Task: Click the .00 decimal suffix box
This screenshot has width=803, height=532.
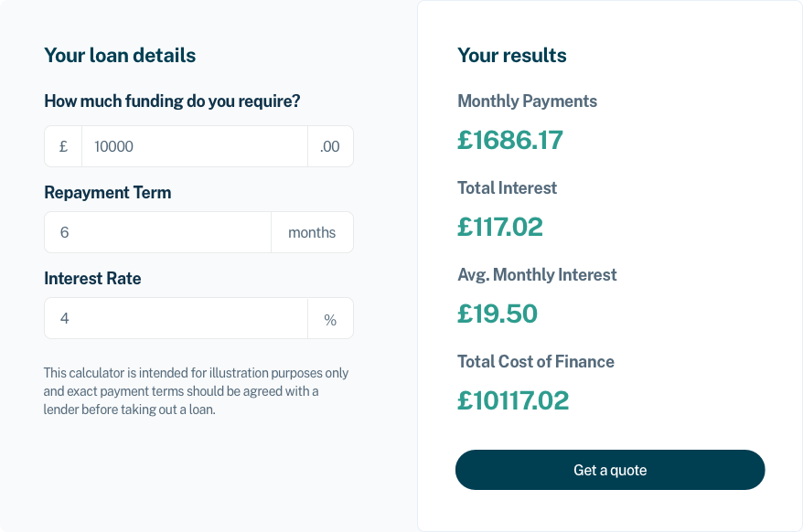Action: 329,146
